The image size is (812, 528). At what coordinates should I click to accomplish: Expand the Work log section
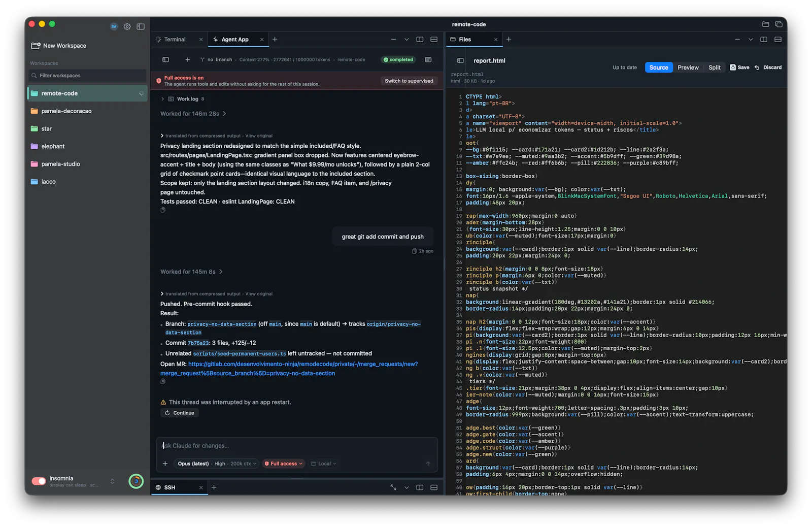(x=183, y=99)
